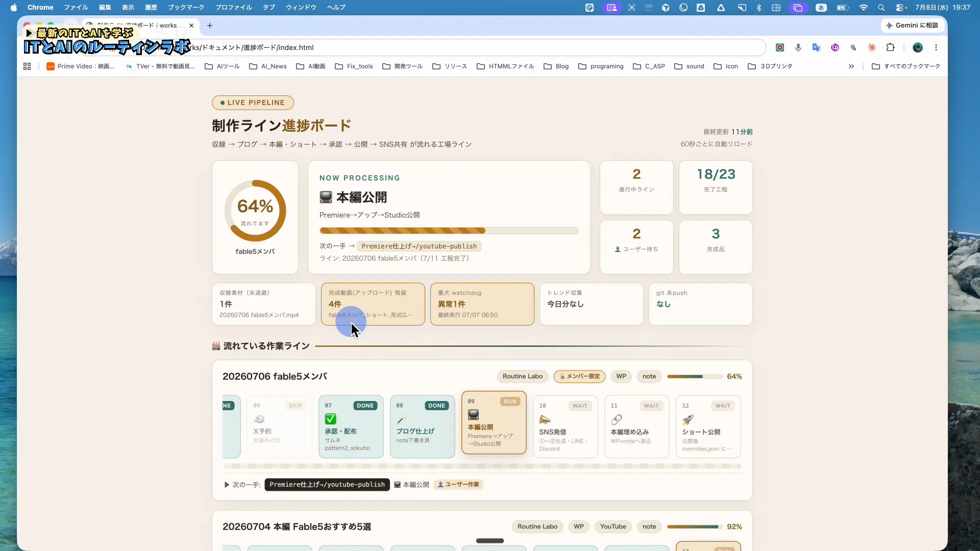Click the 本編公開 processing progress bar

tap(449, 231)
